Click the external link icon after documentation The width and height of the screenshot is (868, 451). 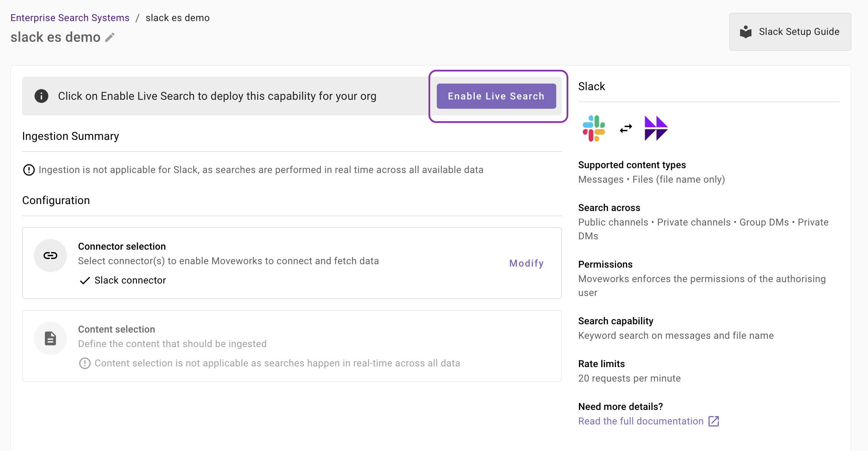714,421
